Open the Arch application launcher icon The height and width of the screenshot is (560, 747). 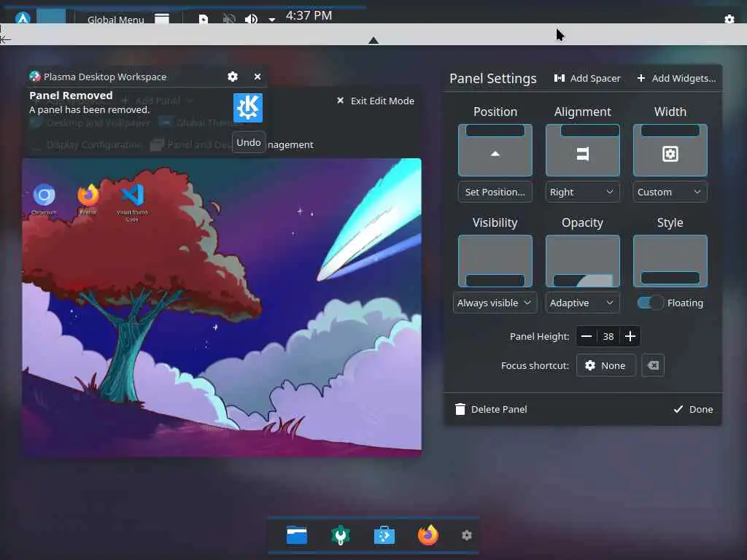[x=23, y=18]
